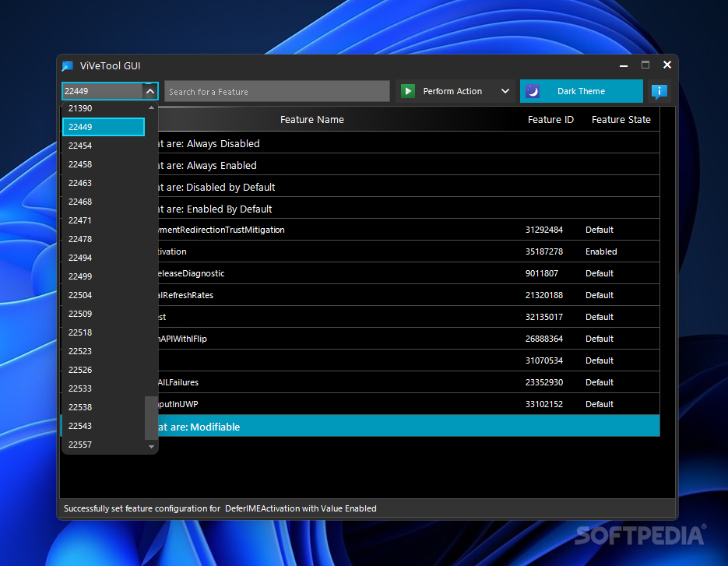Select build 22471 from the list

point(104,220)
